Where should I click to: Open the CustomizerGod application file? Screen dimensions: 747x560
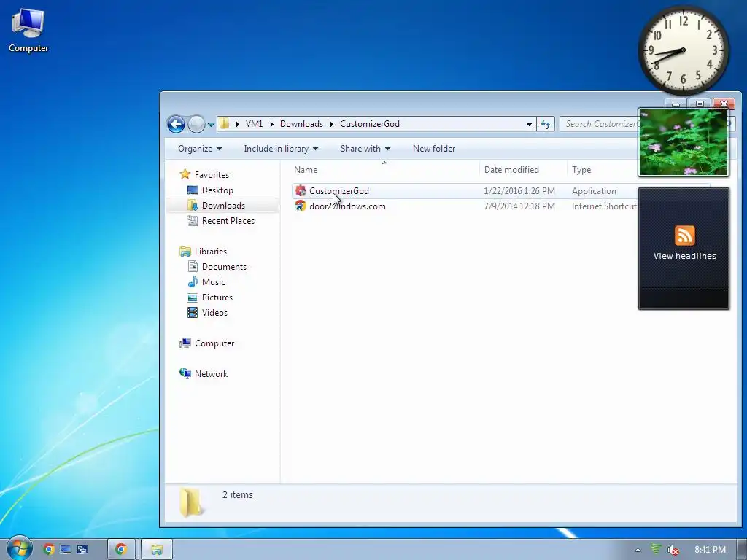(x=338, y=191)
